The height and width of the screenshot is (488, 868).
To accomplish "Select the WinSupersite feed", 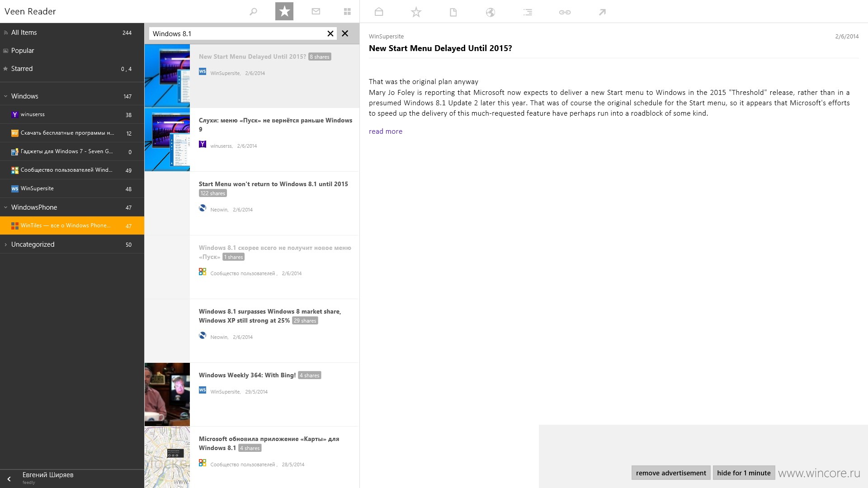I will (x=72, y=189).
